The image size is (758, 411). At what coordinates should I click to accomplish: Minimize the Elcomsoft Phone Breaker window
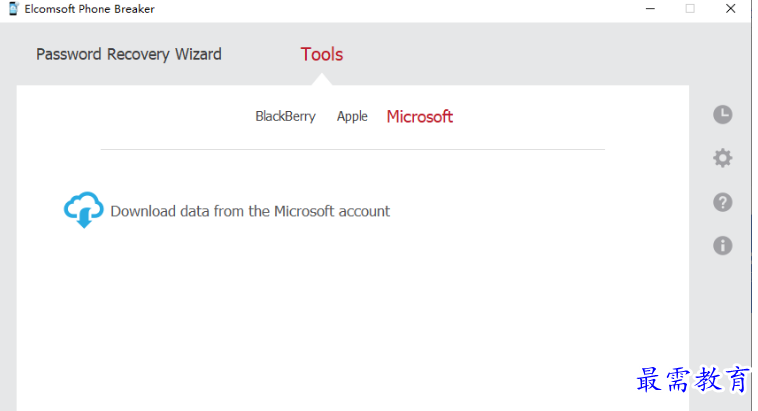pyautogui.click(x=650, y=9)
